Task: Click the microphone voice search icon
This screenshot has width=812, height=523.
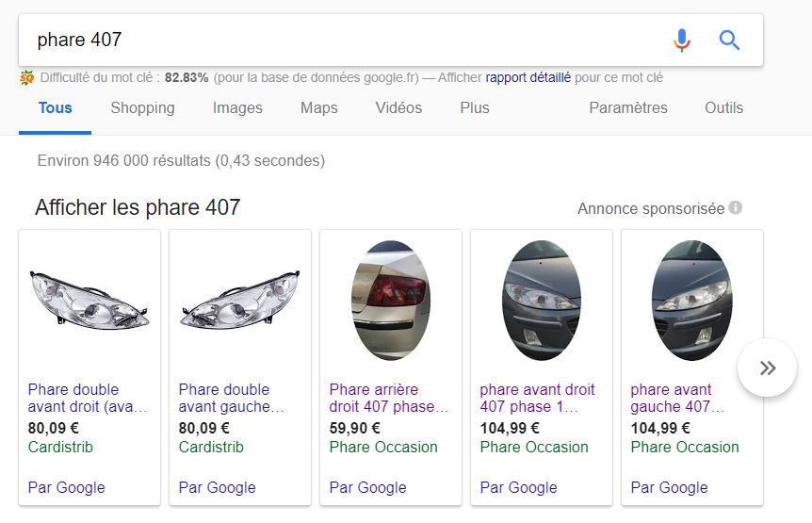Action: tap(681, 40)
